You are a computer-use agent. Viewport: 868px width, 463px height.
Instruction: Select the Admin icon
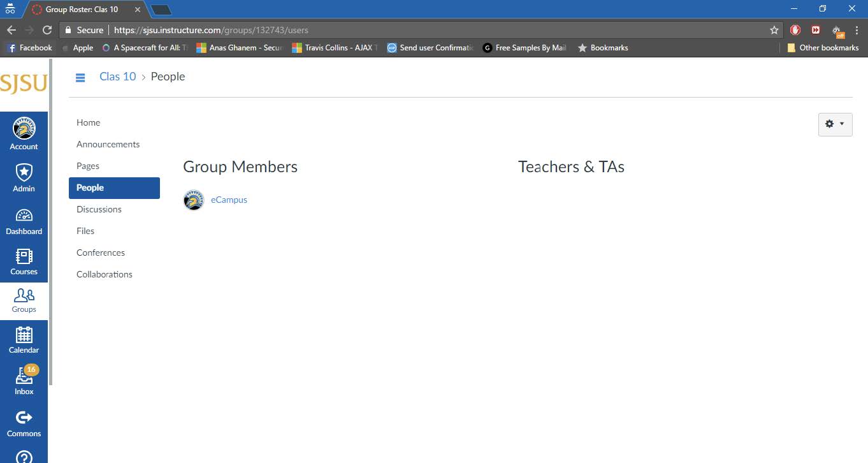tap(24, 176)
